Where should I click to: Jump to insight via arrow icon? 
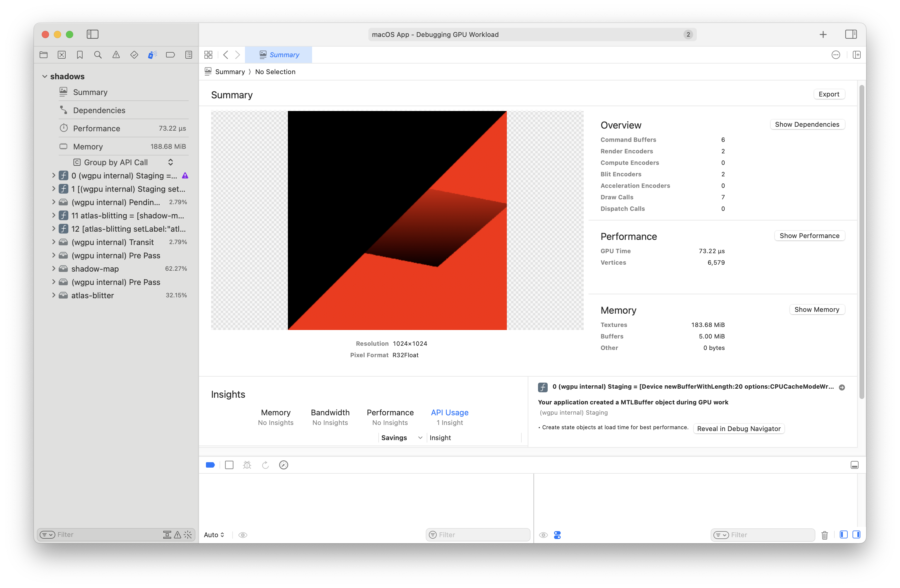[842, 387]
